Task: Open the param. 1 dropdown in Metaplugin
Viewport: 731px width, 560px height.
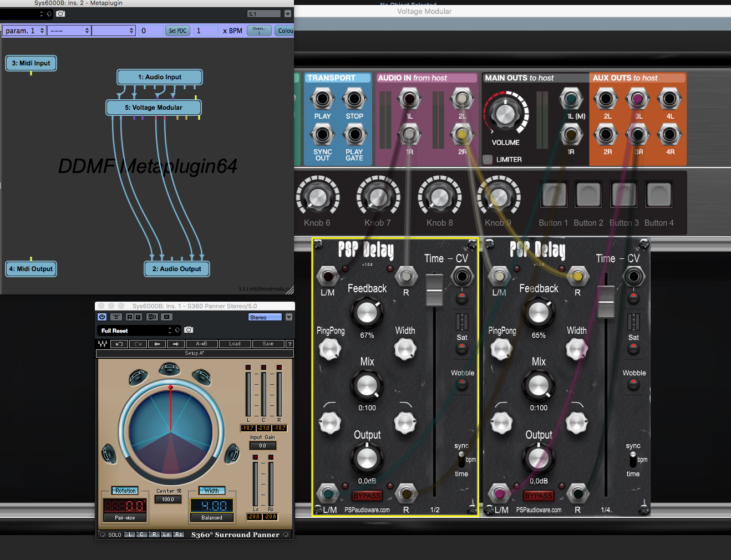Action: (x=24, y=30)
